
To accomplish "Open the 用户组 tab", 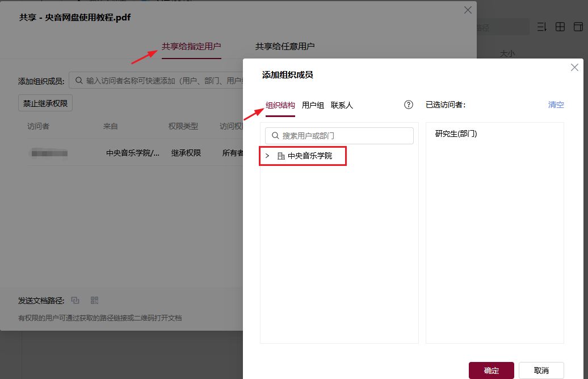I will [x=313, y=105].
